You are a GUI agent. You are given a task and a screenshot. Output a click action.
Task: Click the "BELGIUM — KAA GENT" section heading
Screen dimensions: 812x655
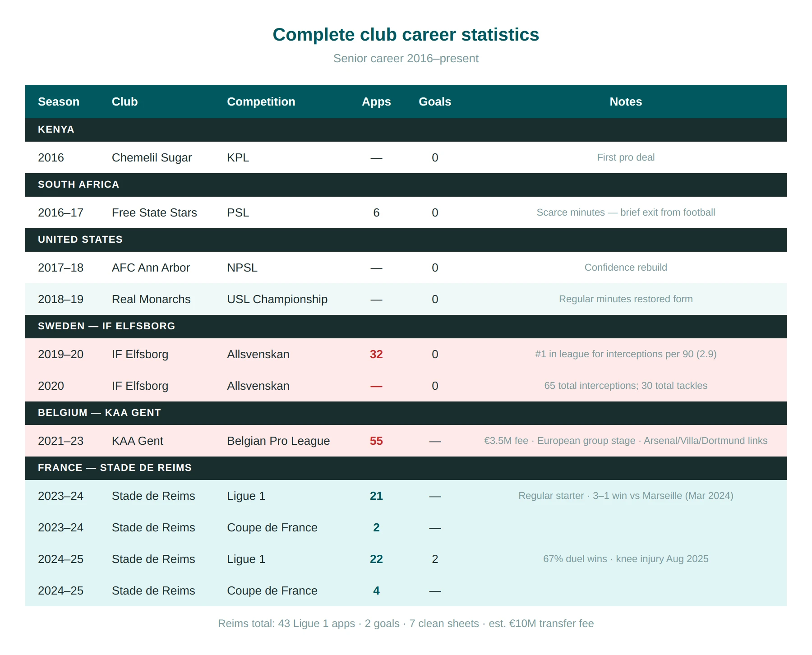(99, 413)
